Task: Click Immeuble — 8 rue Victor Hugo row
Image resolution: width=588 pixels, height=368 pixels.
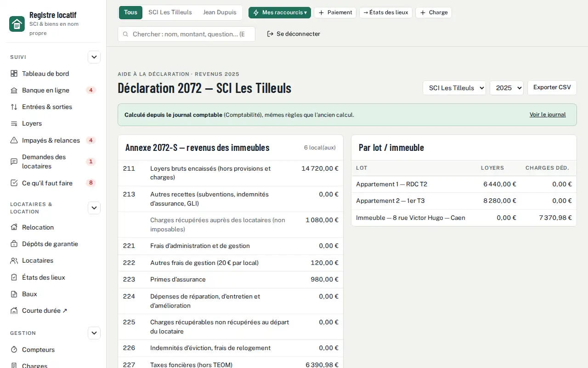Action: coord(464,218)
